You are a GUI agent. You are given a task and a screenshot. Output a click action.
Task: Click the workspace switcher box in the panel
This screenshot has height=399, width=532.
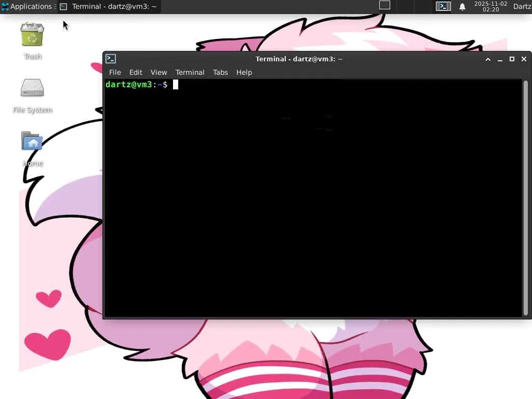[384, 5]
